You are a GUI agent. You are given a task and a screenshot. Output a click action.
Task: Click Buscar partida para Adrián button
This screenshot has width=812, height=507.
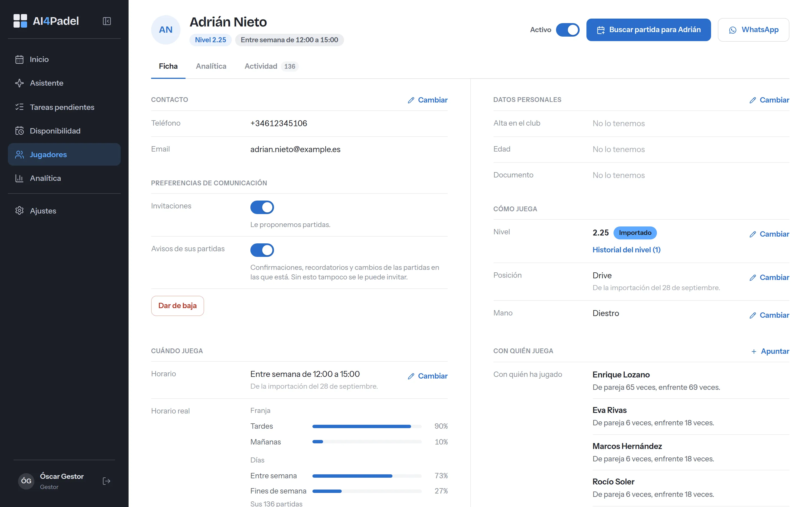tap(648, 30)
